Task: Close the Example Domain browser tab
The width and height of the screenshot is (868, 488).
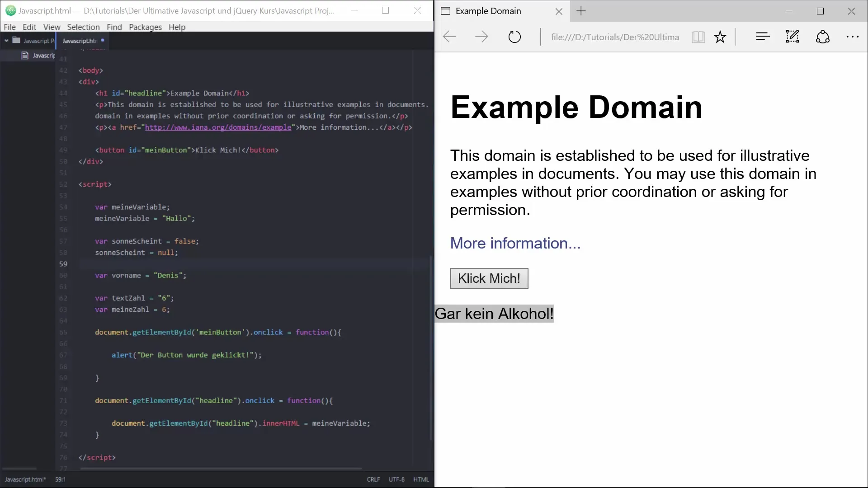Action: click(559, 11)
